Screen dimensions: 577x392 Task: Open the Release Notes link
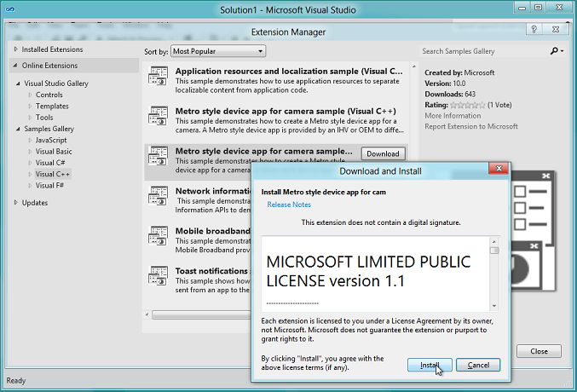289,205
